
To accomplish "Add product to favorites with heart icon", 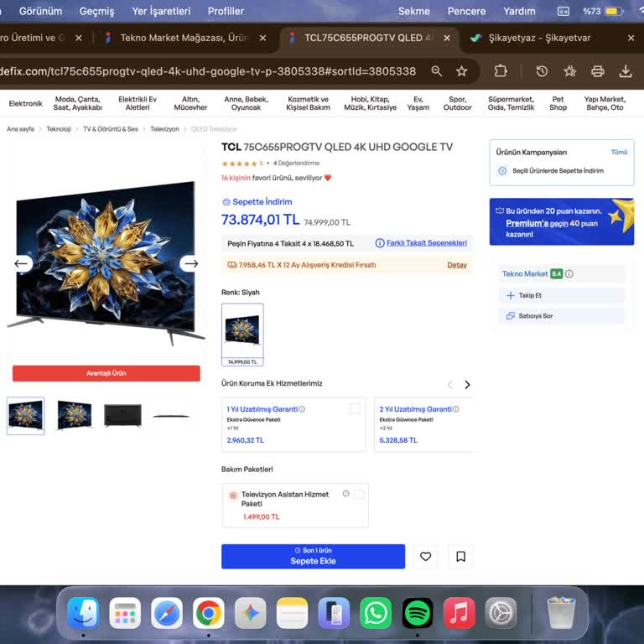I will [425, 556].
